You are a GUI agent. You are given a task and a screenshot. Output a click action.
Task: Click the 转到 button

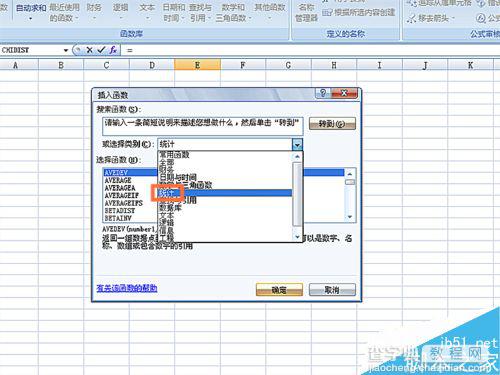[332, 124]
